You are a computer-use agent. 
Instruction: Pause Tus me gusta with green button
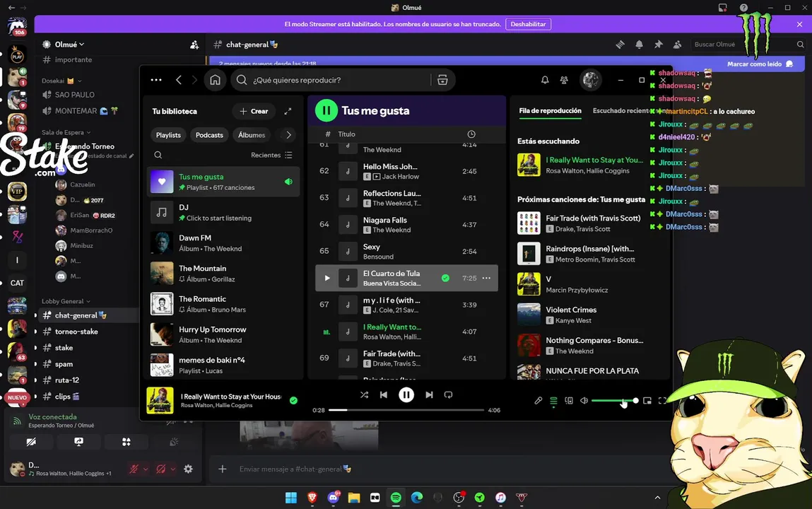coord(326,110)
